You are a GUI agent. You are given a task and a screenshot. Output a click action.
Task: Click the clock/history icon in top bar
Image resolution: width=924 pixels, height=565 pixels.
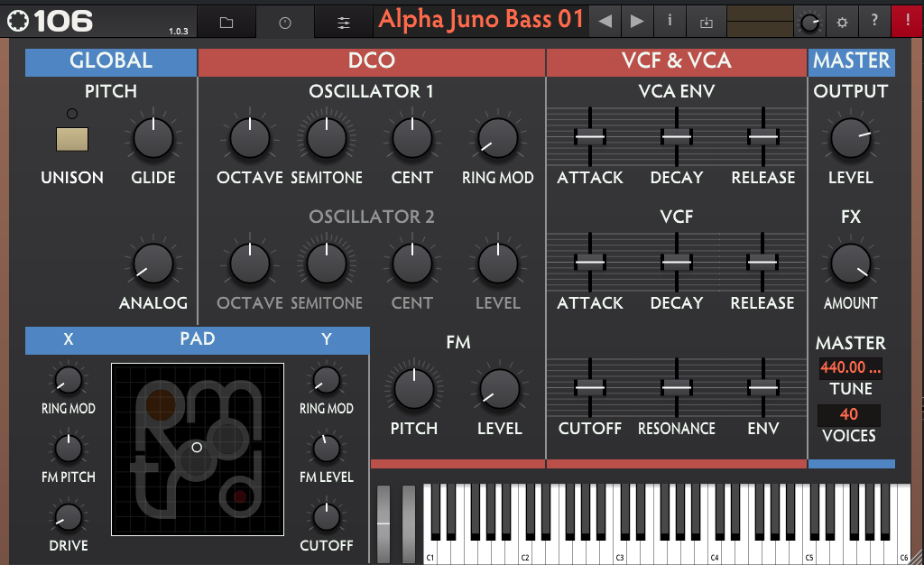(284, 23)
